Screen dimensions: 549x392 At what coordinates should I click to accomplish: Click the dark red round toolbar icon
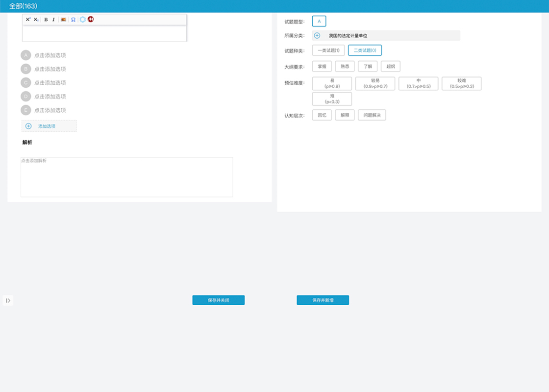tap(91, 20)
